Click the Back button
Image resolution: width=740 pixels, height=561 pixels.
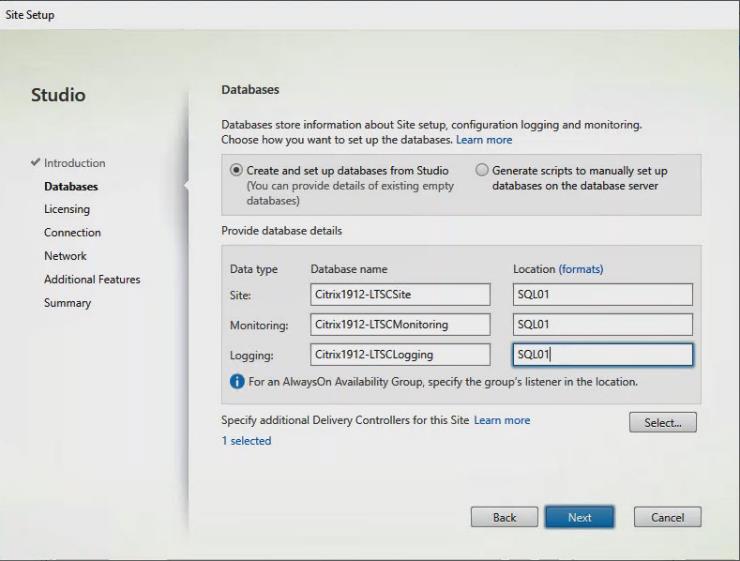click(x=504, y=517)
